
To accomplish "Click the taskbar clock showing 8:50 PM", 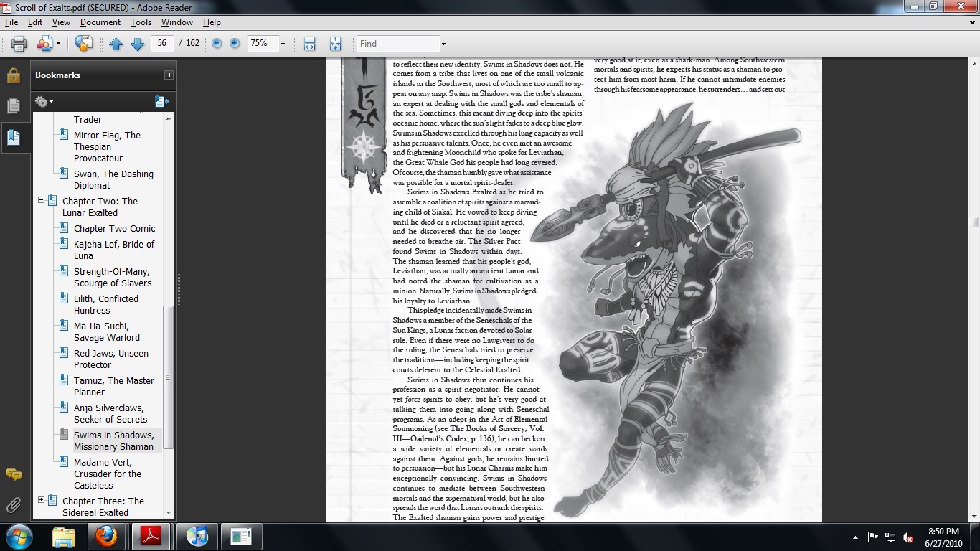I will coord(943,537).
